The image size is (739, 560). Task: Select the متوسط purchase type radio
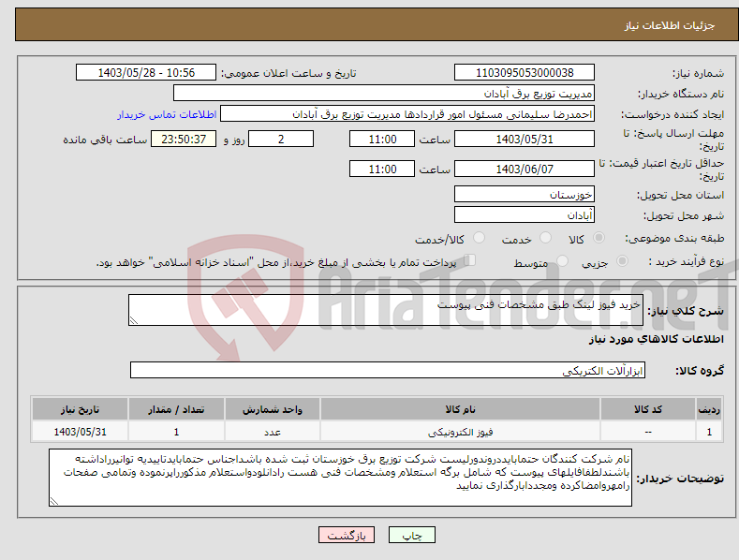562,261
